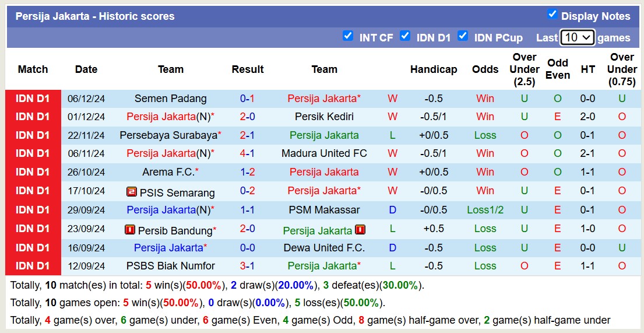Open the PSM Makassar team page

coord(324,209)
